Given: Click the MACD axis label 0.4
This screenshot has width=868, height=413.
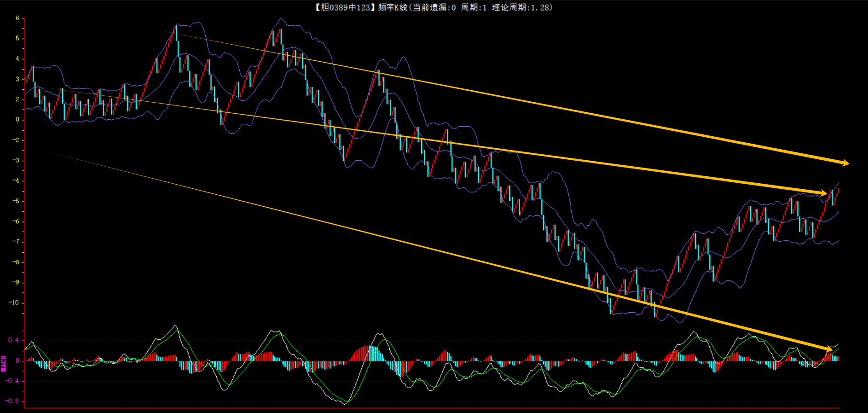Looking at the screenshot, I should (13, 340).
